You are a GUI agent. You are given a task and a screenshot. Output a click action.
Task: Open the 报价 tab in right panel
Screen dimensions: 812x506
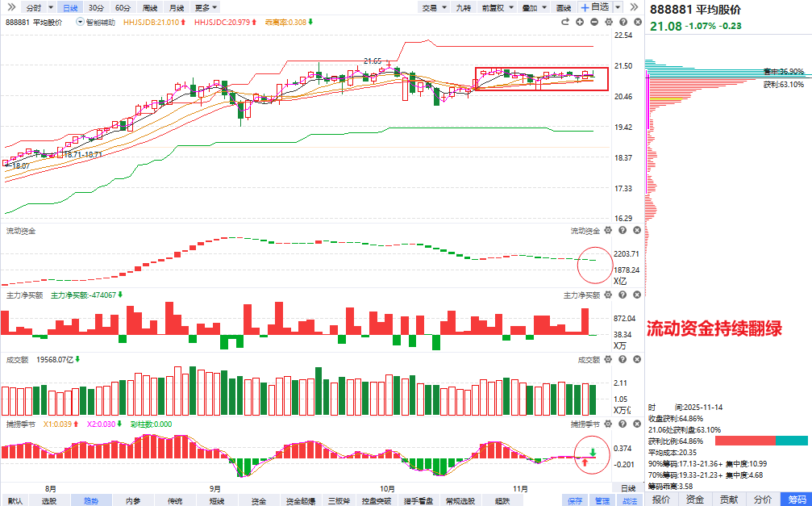(x=660, y=500)
